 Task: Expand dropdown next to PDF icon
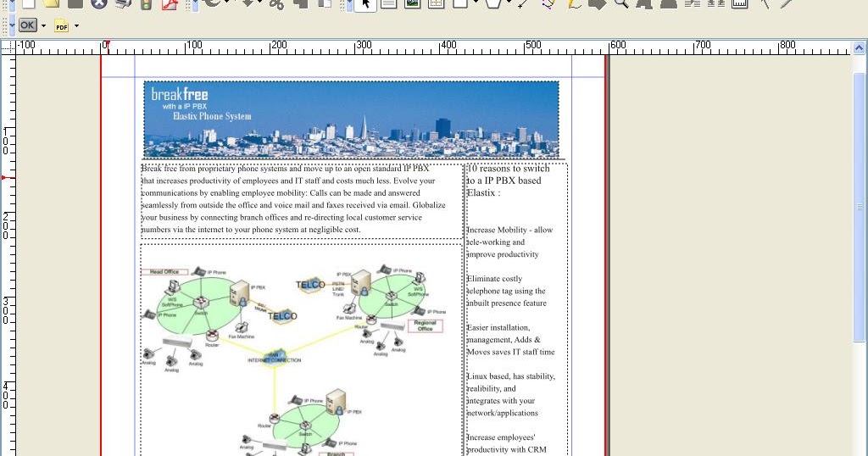click(x=76, y=25)
